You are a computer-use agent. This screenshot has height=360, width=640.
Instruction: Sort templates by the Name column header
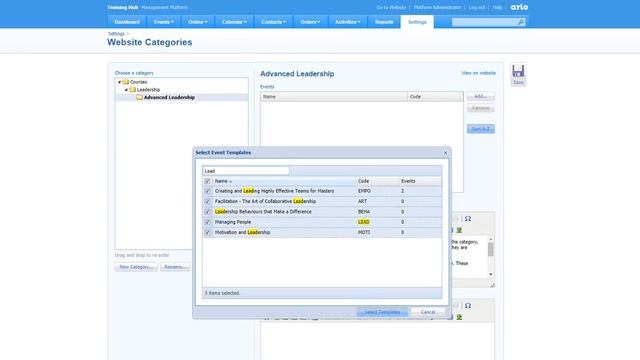click(284, 181)
